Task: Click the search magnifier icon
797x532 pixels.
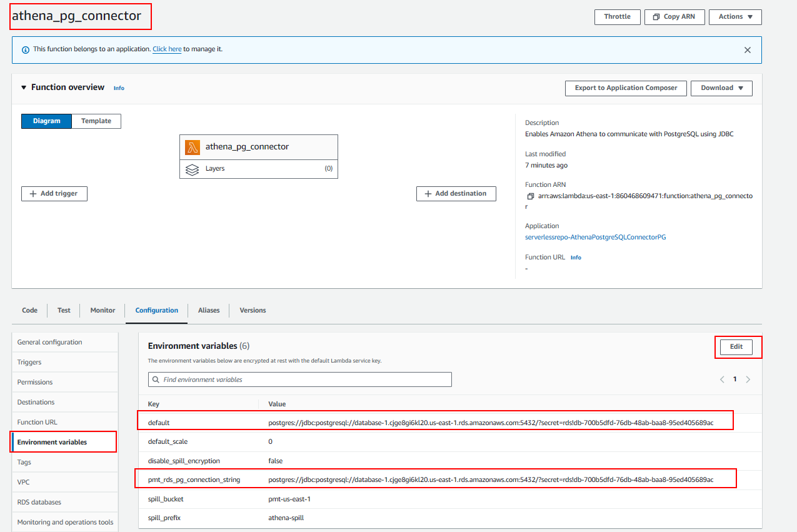Action: tap(156, 379)
